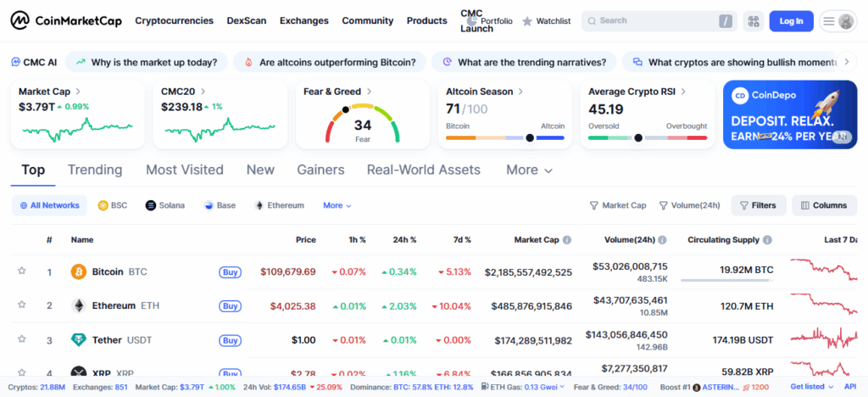The width and height of the screenshot is (868, 397).
Task: Toggle the Tether watchlist star
Action: point(22,340)
